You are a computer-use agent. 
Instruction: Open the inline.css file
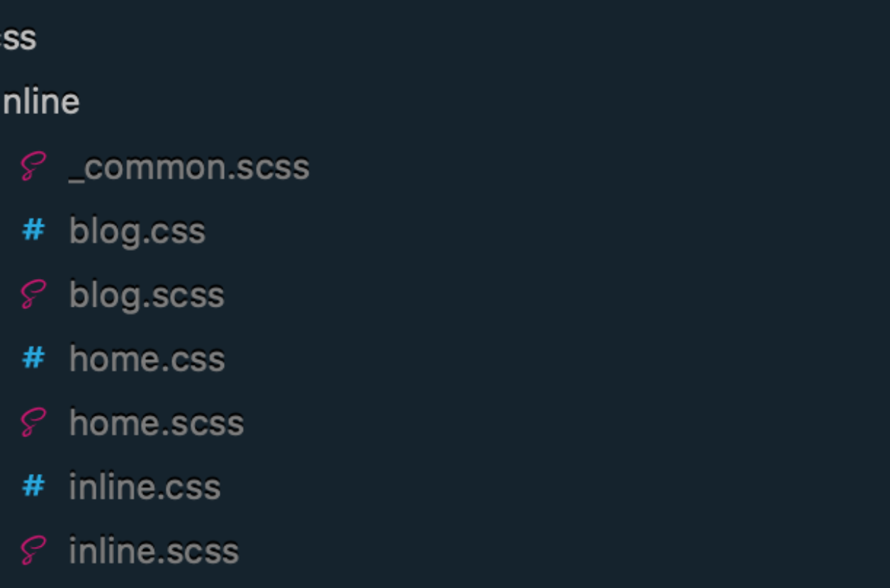(145, 487)
